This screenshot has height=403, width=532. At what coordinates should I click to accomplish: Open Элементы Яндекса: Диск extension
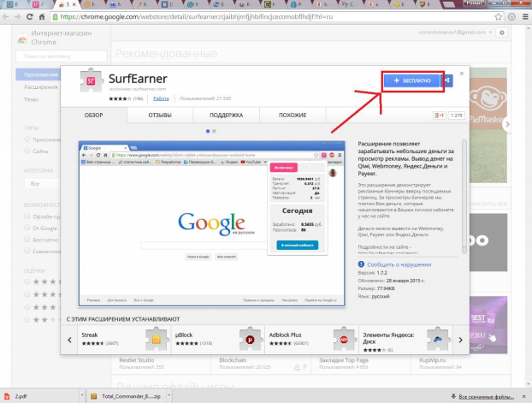[x=405, y=339]
